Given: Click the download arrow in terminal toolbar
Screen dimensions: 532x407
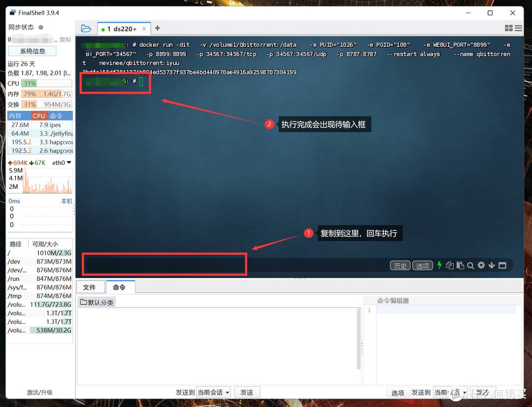Looking at the screenshot, I should (491, 266).
